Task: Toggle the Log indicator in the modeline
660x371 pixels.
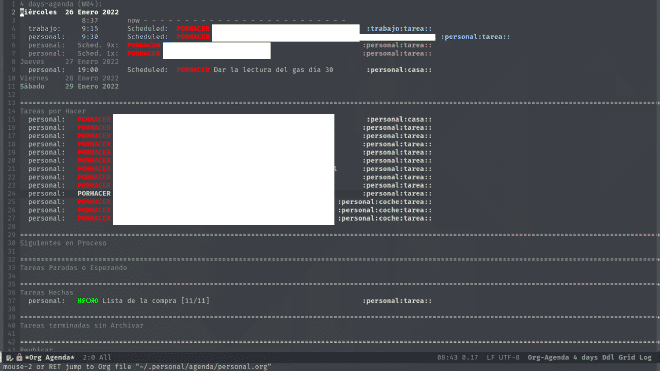Action: [645, 358]
